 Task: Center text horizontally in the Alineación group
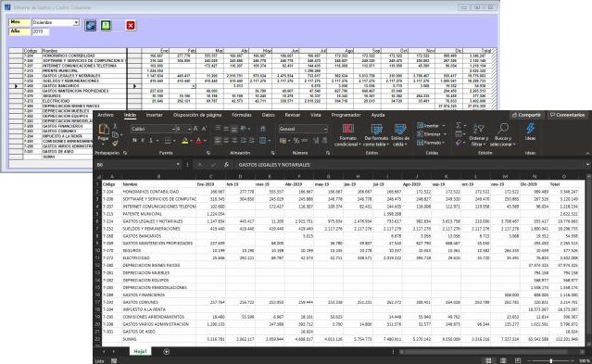[x=226, y=141]
